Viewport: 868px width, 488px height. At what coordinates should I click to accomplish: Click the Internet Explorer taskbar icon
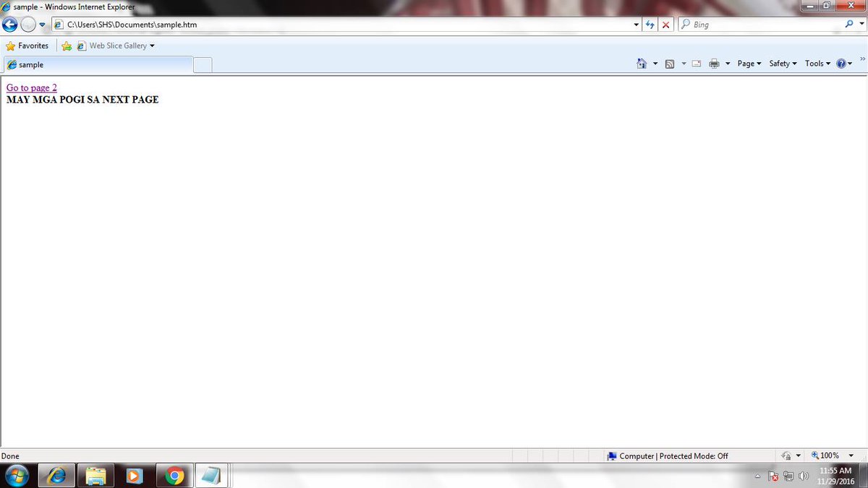coord(56,476)
